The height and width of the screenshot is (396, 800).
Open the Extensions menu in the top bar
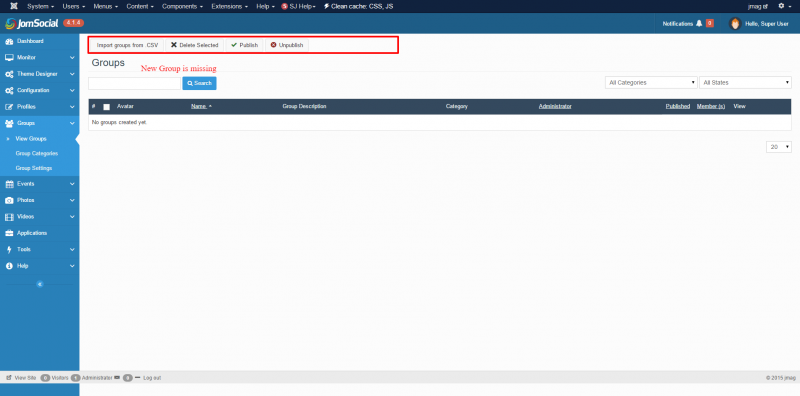point(230,6)
